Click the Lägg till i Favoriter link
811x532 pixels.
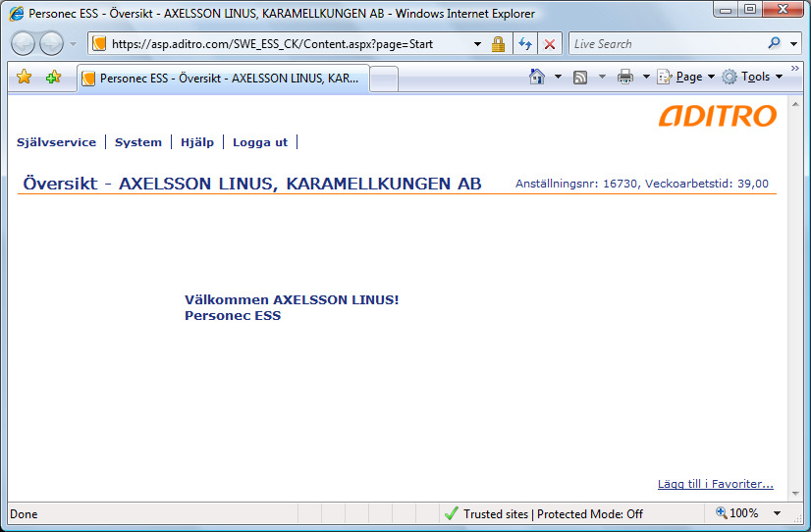coord(716,484)
